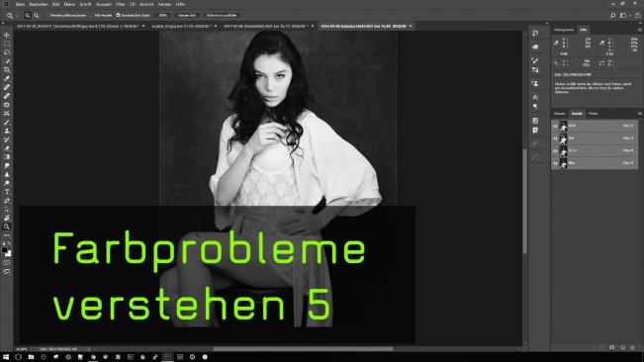Create a new channel

click(622, 347)
